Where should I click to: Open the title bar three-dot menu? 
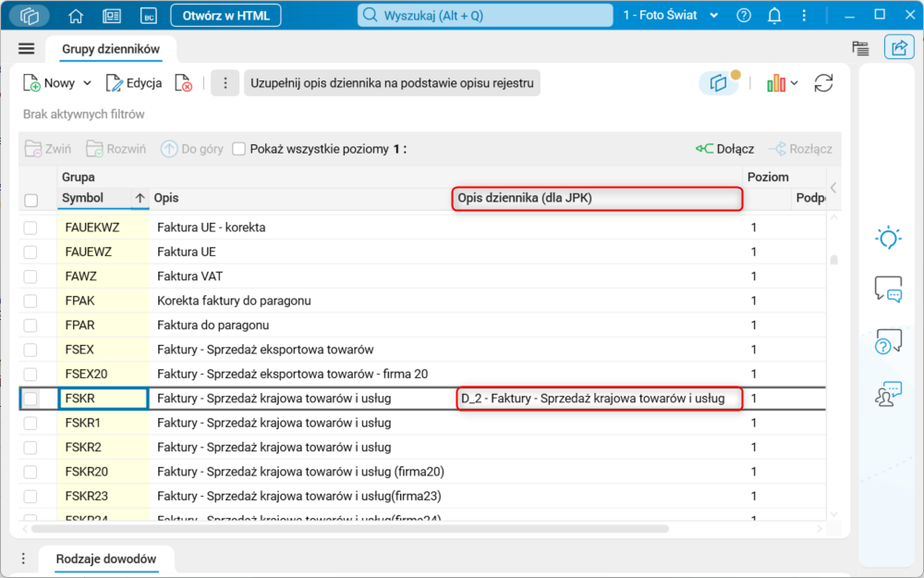click(804, 16)
